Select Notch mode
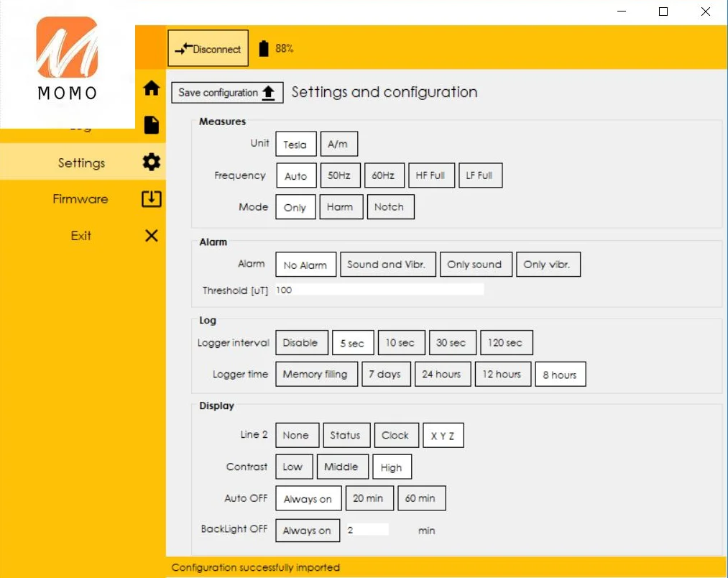 [x=389, y=207]
